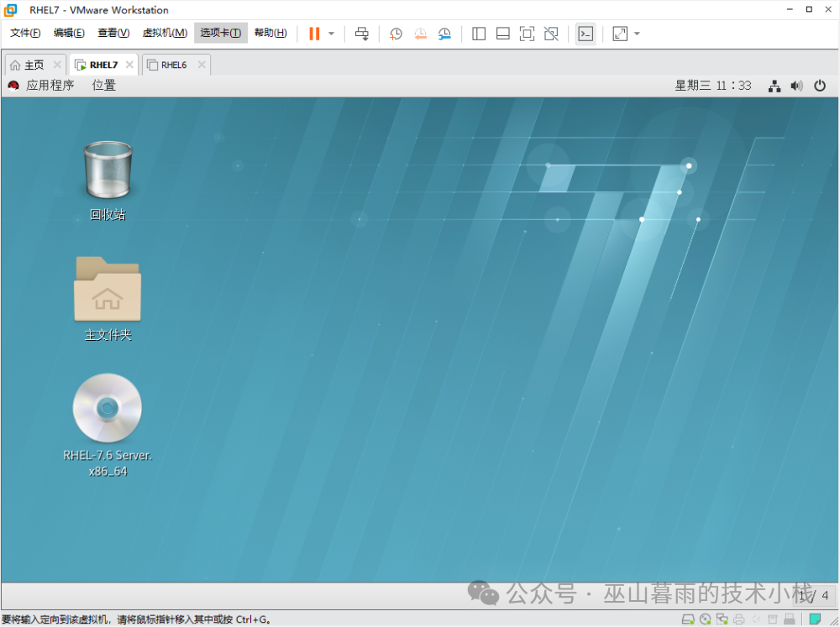Send Ctrl+Alt+Del to the guest
The image size is (840, 627).
click(x=362, y=34)
